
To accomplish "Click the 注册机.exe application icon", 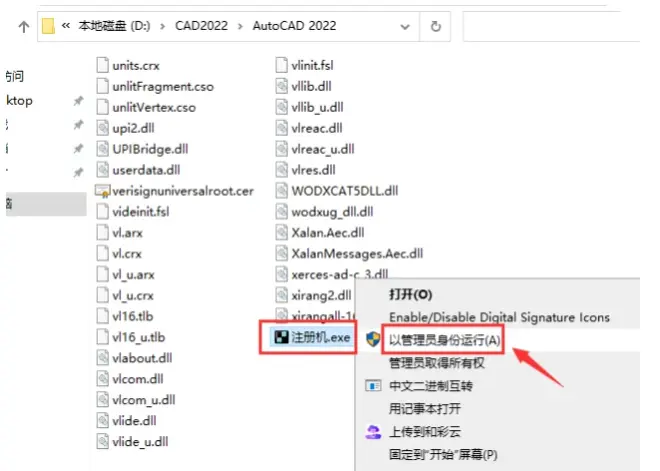I will click(x=281, y=337).
